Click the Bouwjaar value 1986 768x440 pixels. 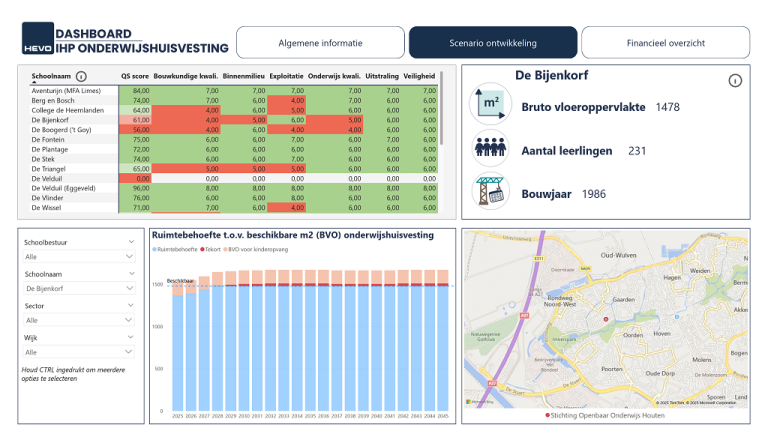594,194
